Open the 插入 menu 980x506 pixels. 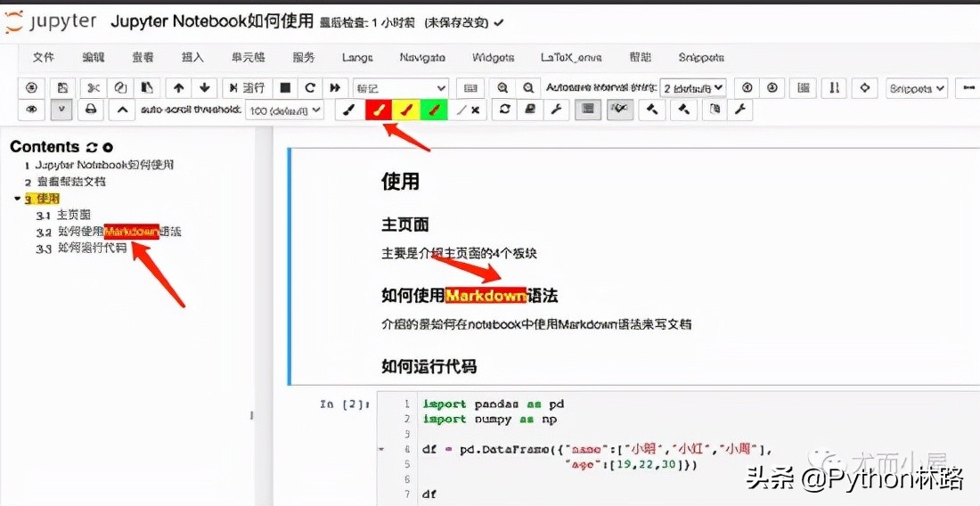[192, 57]
